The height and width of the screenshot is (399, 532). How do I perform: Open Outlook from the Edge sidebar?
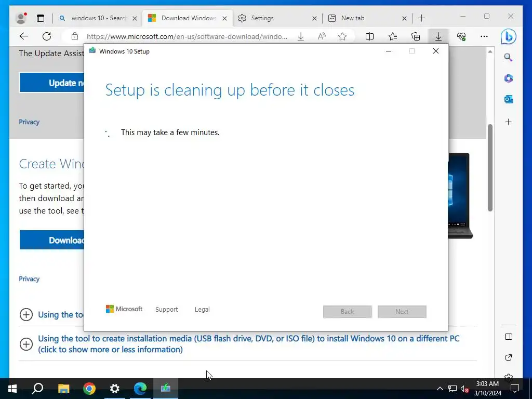tap(508, 99)
